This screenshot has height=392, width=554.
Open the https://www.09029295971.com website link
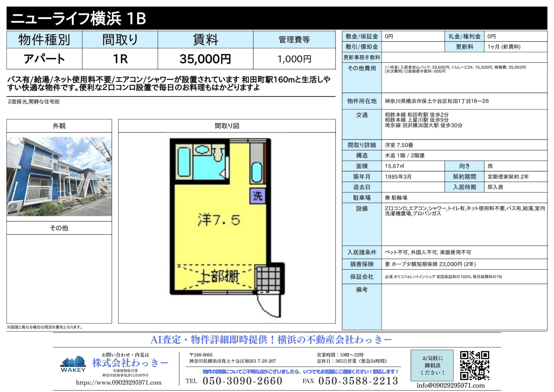coord(119,383)
